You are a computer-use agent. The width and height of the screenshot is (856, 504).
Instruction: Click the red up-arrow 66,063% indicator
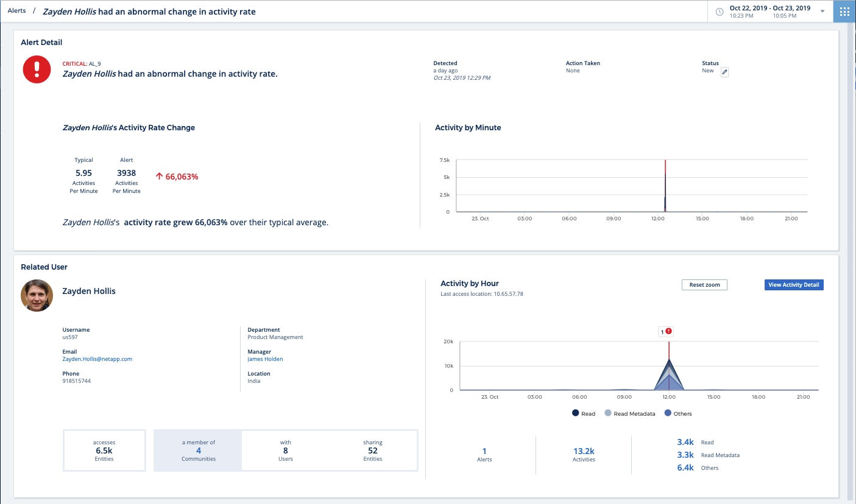(177, 177)
